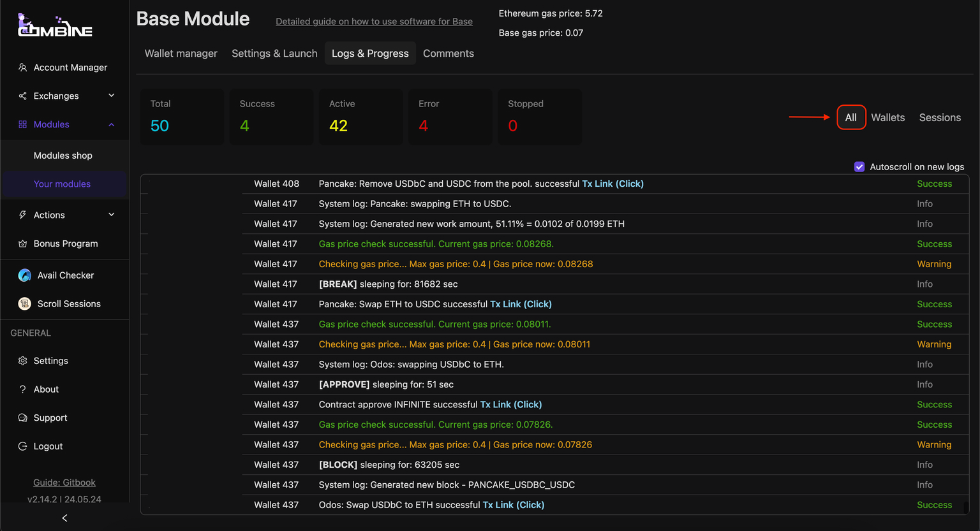
Task: Collapse the Modules section chevron
Action: pos(112,124)
